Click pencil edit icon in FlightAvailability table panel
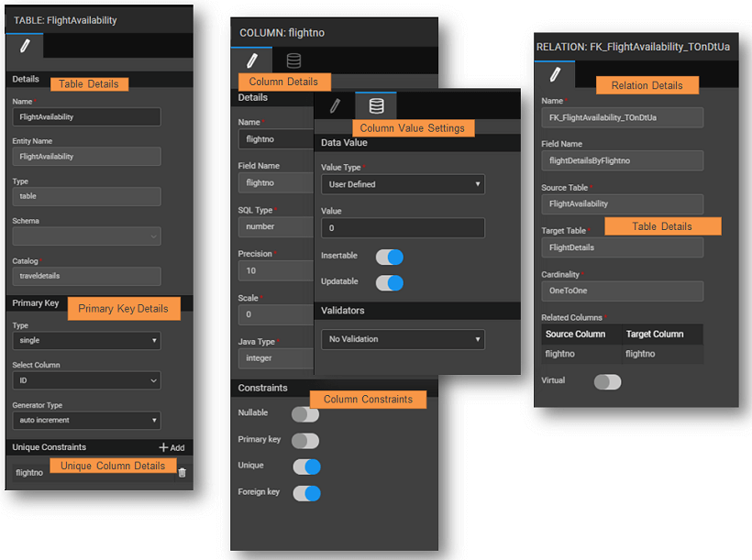 [x=25, y=46]
